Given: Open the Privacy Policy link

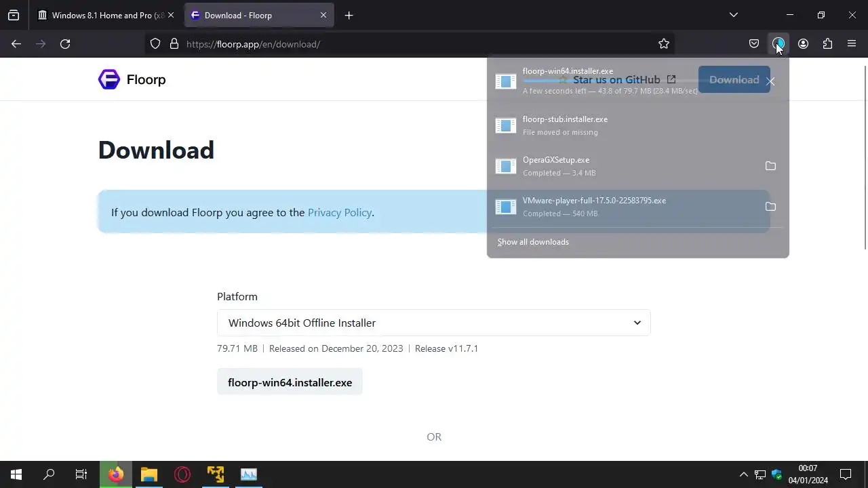Looking at the screenshot, I should (x=339, y=212).
